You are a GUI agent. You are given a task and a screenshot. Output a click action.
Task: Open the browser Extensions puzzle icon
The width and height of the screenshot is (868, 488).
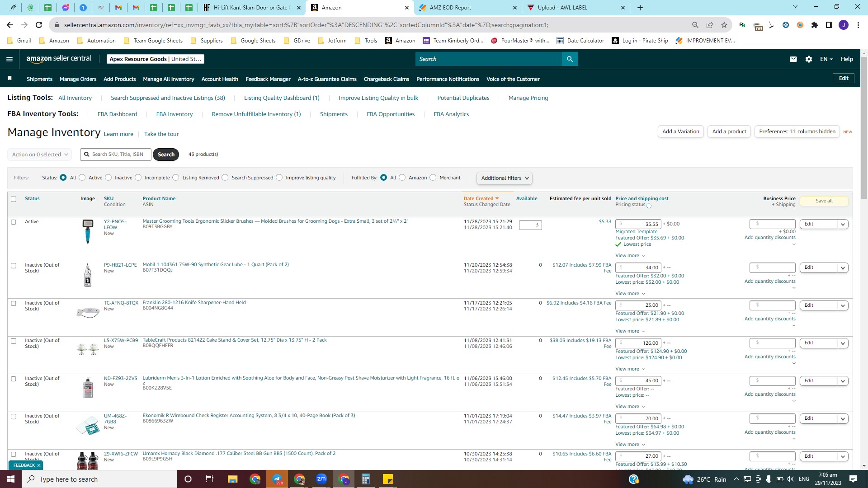point(815,25)
